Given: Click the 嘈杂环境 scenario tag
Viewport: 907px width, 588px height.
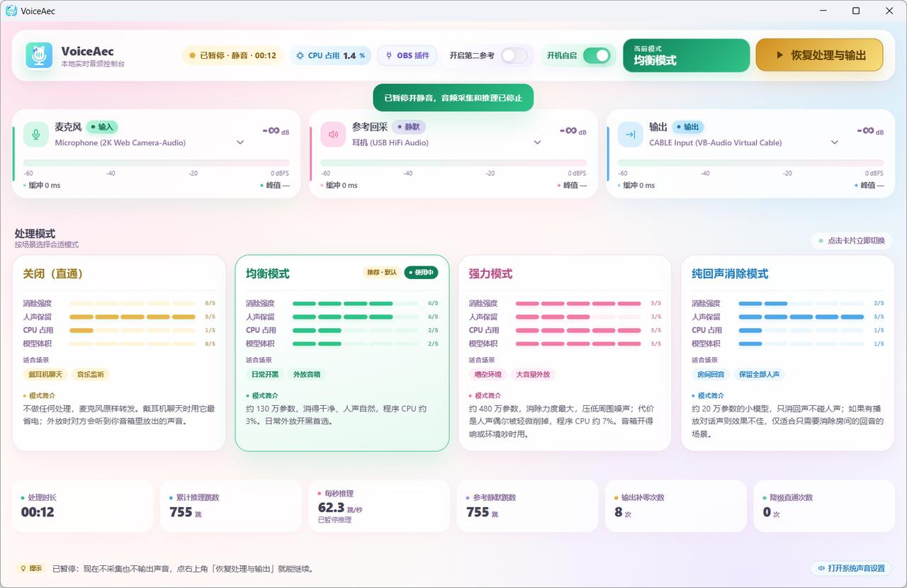Looking at the screenshot, I should point(488,374).
